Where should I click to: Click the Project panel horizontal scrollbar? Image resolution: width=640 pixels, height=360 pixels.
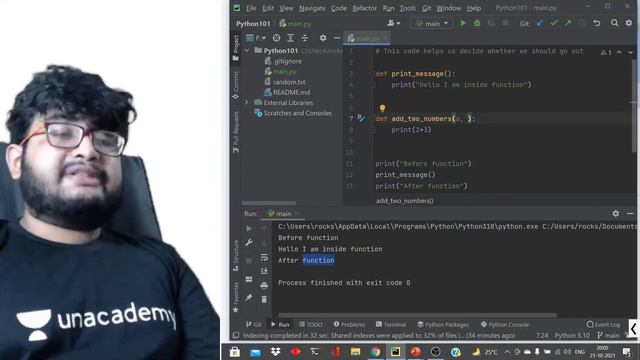click(x=268, y=203)
